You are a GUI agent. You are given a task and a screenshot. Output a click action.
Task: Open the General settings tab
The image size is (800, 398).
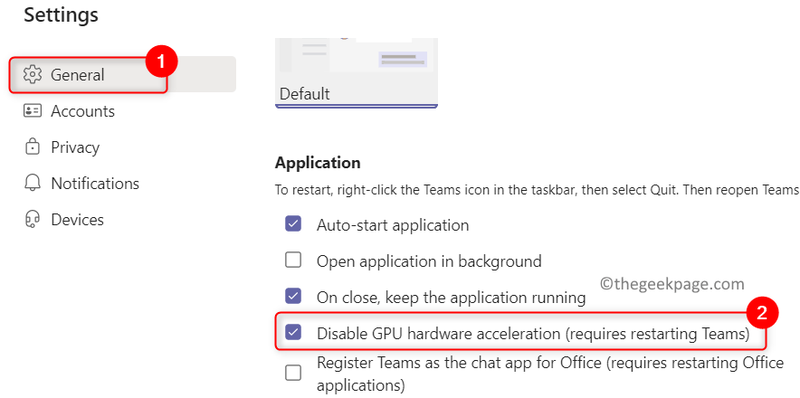coord(122,74)
